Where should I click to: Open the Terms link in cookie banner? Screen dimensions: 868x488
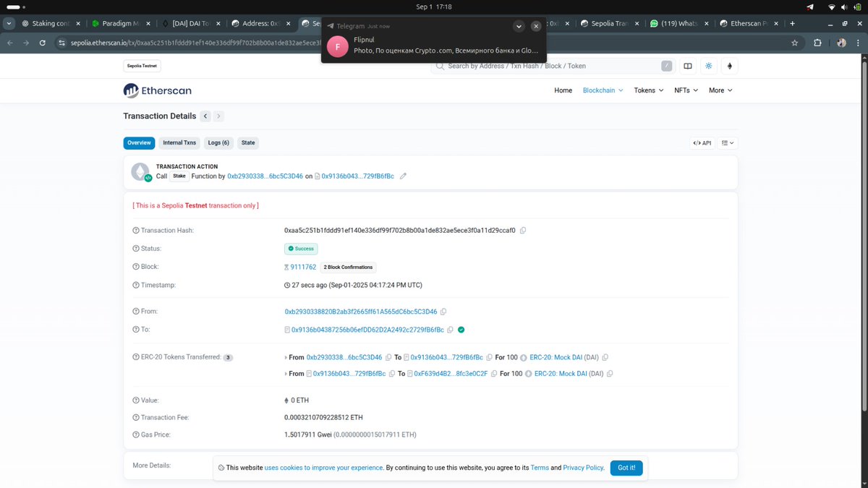click(x=540, y=468)
